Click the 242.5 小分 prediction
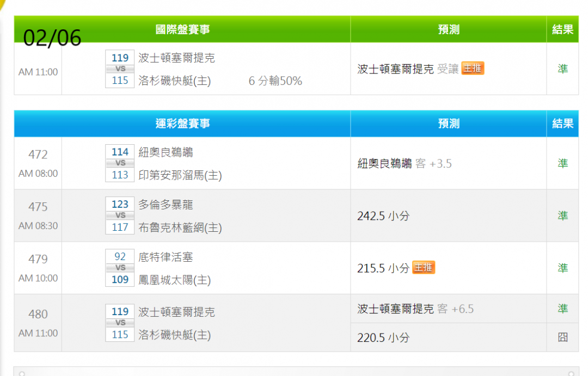Screen dimensions: 588x376 pyautogui.click(x=383, y=216)
